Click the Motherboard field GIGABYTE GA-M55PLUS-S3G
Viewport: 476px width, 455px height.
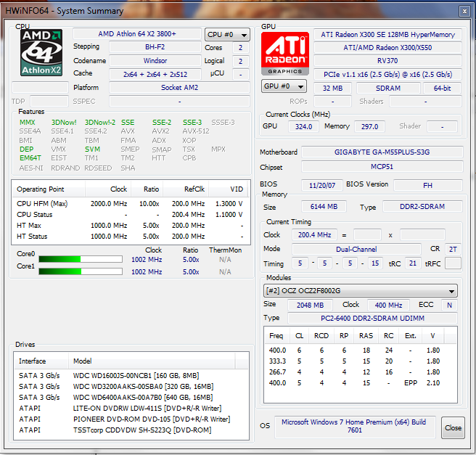382,152
